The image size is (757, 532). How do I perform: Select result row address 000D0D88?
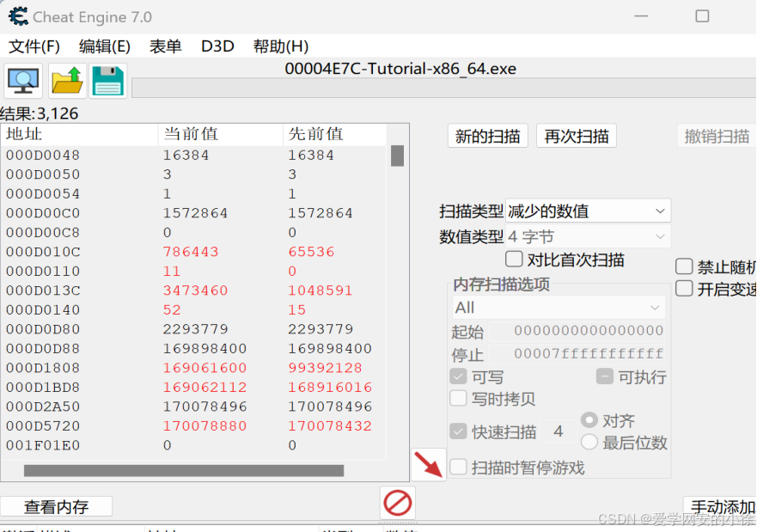193,348
